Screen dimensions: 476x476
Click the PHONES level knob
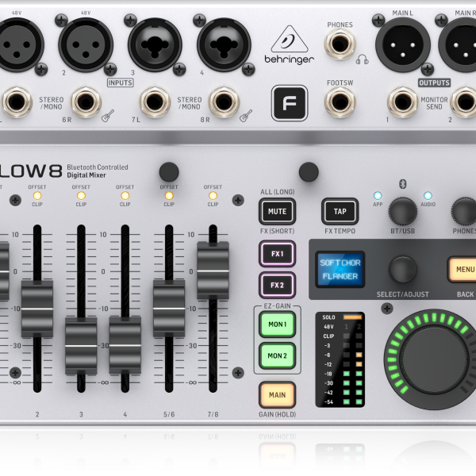tap(464, 212)
